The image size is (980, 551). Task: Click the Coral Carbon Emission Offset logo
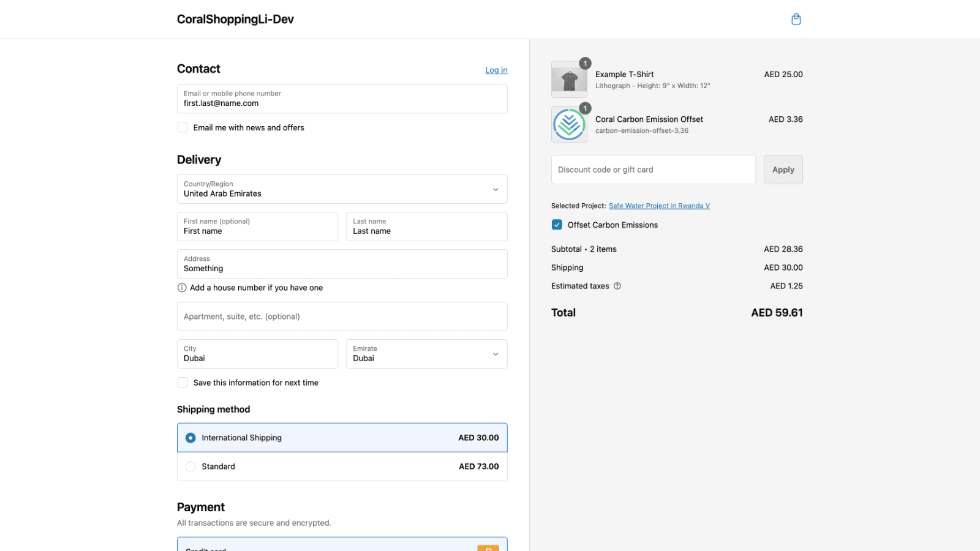569,124
